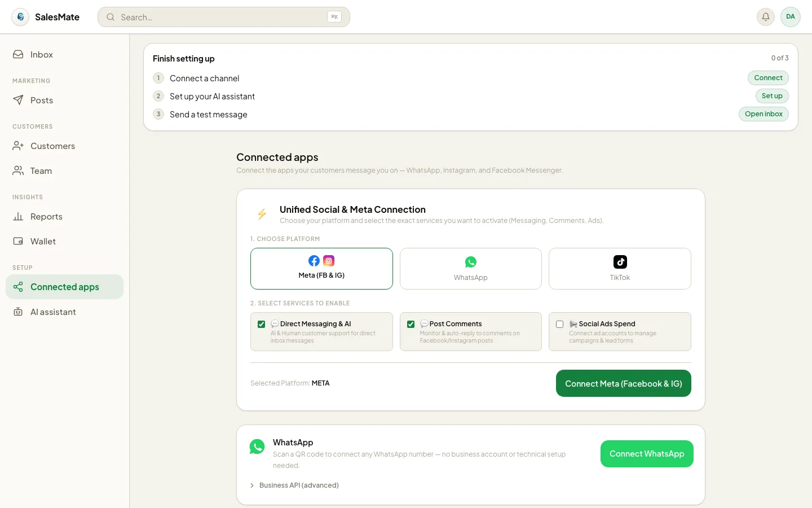Click the Inbox tray icon
Screen dimensions: 812x508
click(18, 54)
